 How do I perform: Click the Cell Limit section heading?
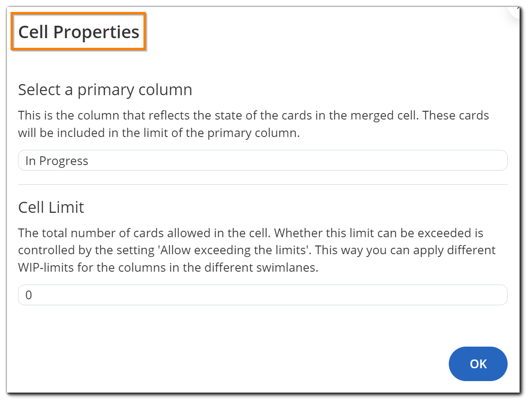(x=51, y=207)
